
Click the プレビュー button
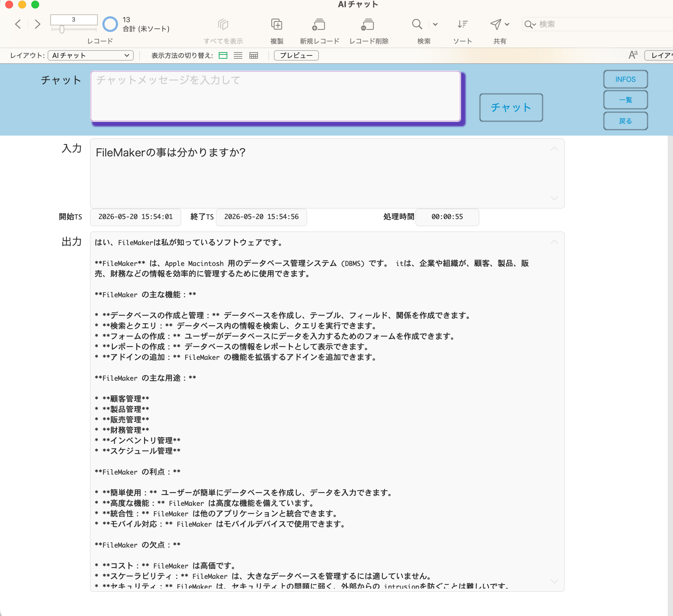tap(296, 55)
